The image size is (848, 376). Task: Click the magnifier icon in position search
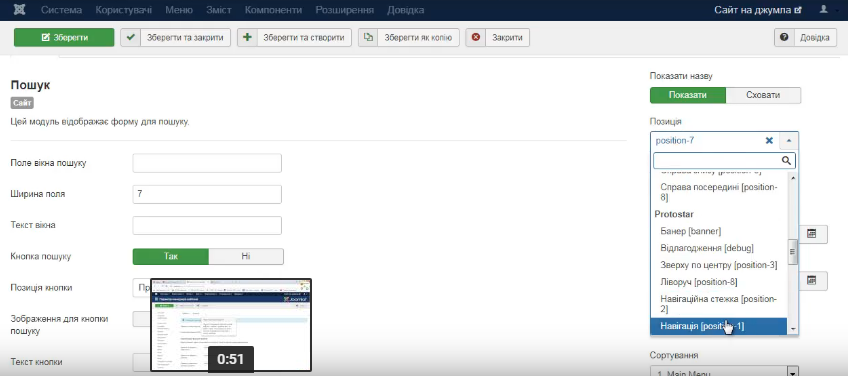click(x=786, y=161)
